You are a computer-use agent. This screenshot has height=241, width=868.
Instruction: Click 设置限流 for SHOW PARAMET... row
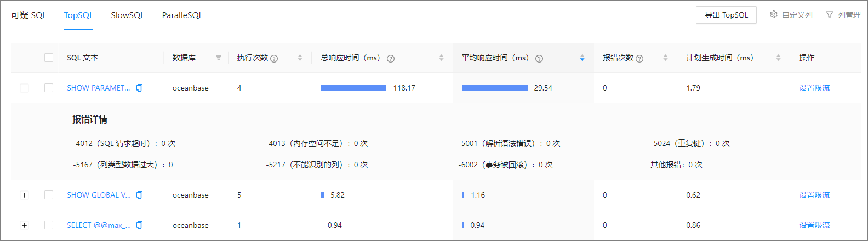coord(814,88)
